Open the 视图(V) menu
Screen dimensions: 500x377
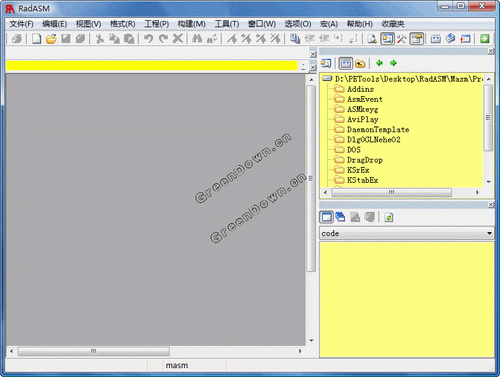[x=89, y=24]
